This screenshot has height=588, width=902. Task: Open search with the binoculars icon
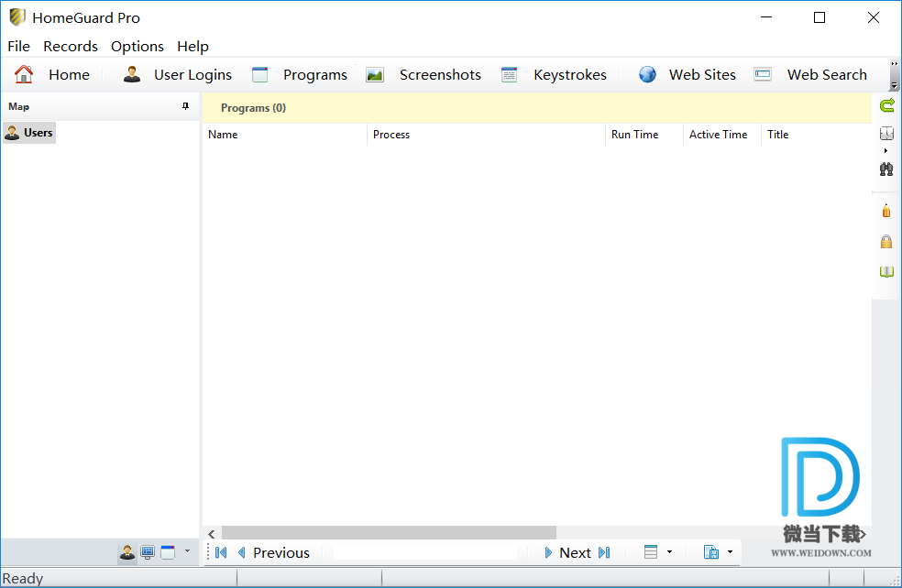point(886,169)
